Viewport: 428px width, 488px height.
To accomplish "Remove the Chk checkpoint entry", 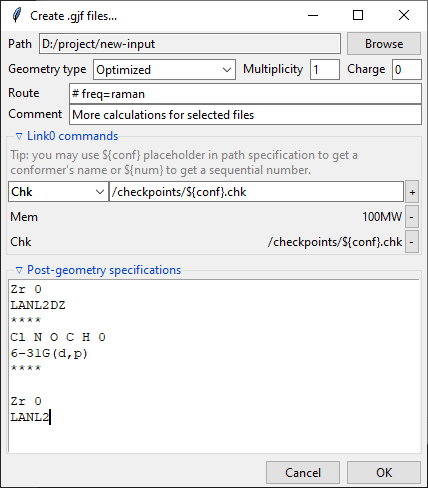I will (412, 242).
